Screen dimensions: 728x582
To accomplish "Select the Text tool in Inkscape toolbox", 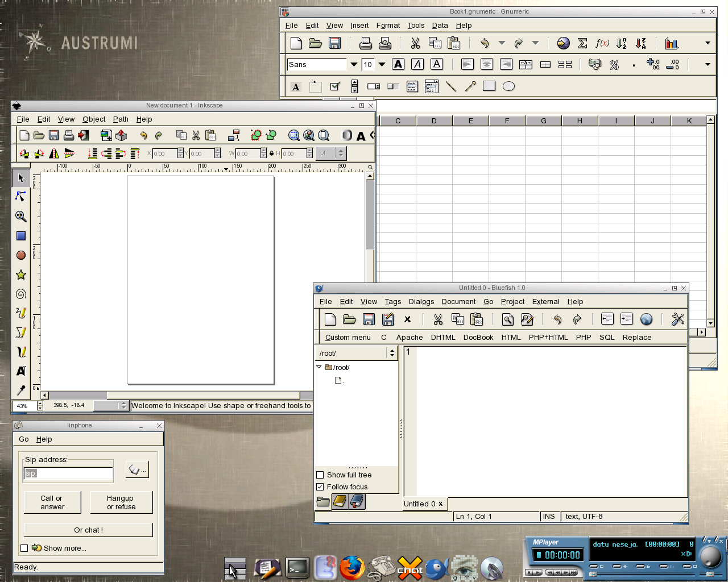I will pos(21,371).
